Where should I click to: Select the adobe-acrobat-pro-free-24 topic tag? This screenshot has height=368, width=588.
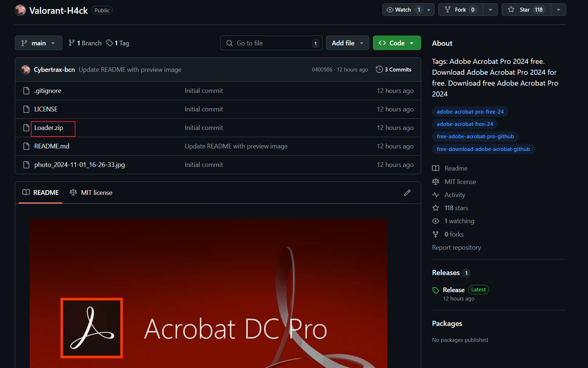point(470,112)
